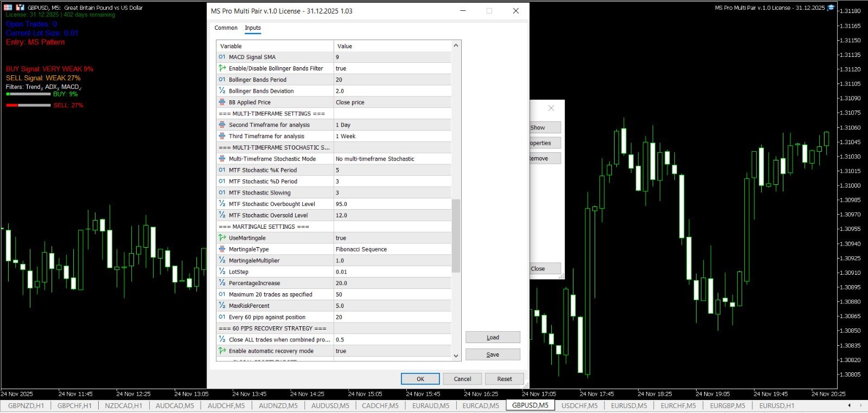Image resolution: width=868 pixels, height=413 pixels.
Task: Open the Third Timeframe 1 Week dropdown
Action: coord(392,136)
